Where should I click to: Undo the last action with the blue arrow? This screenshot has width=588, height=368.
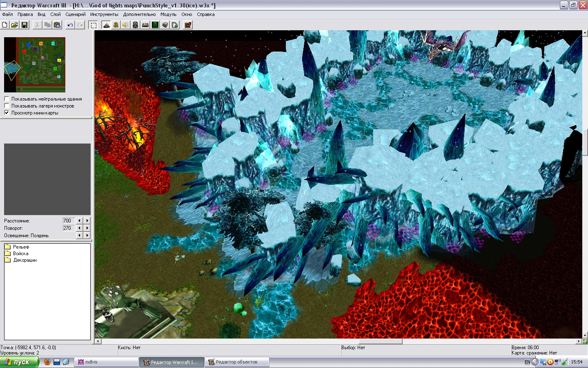point(70,25)
